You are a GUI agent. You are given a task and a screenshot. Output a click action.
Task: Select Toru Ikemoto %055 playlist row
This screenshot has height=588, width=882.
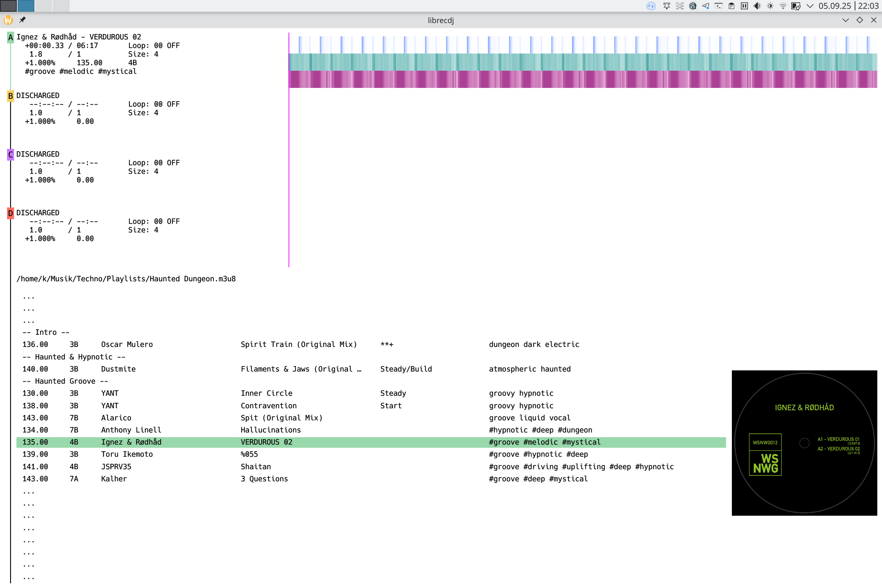(371, 454)
